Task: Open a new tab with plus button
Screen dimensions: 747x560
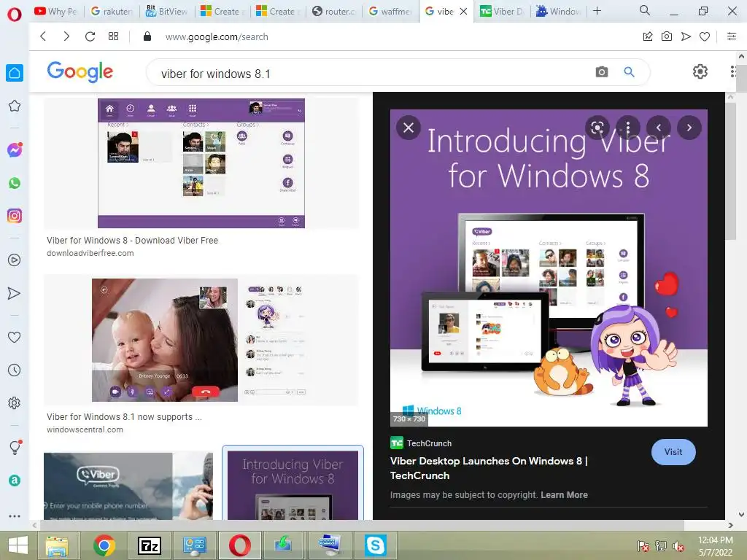Action: [x=597, y=10]
